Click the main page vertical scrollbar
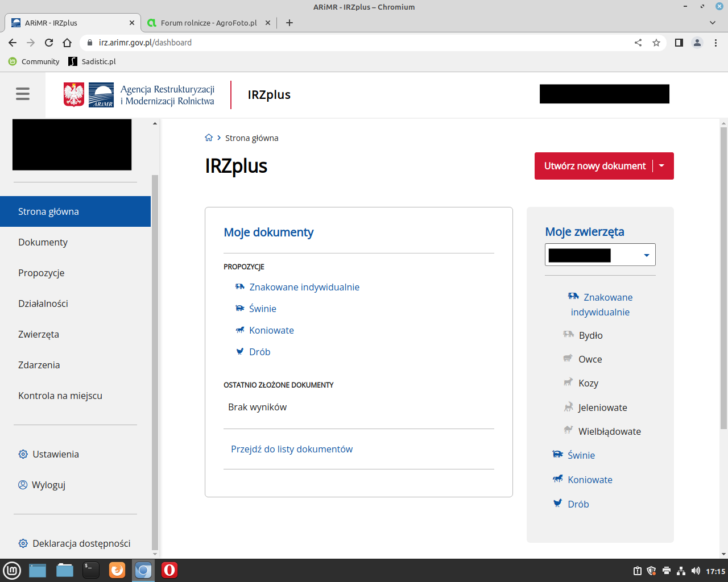This screenshot has width=728, height=582. pyautogui.click(x=723, y=278)
